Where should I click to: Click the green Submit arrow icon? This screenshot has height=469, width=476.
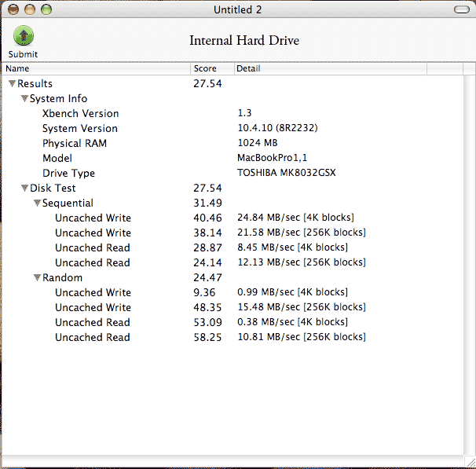(24, 35)
